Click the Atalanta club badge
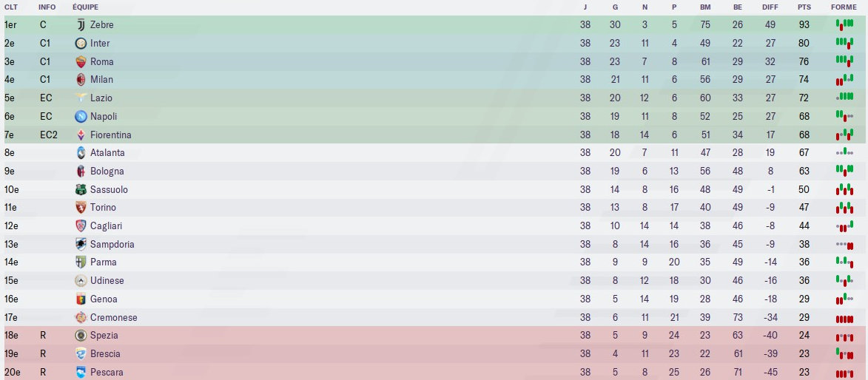This screenshot has width=868, height=380. click(x=81, y=153)
